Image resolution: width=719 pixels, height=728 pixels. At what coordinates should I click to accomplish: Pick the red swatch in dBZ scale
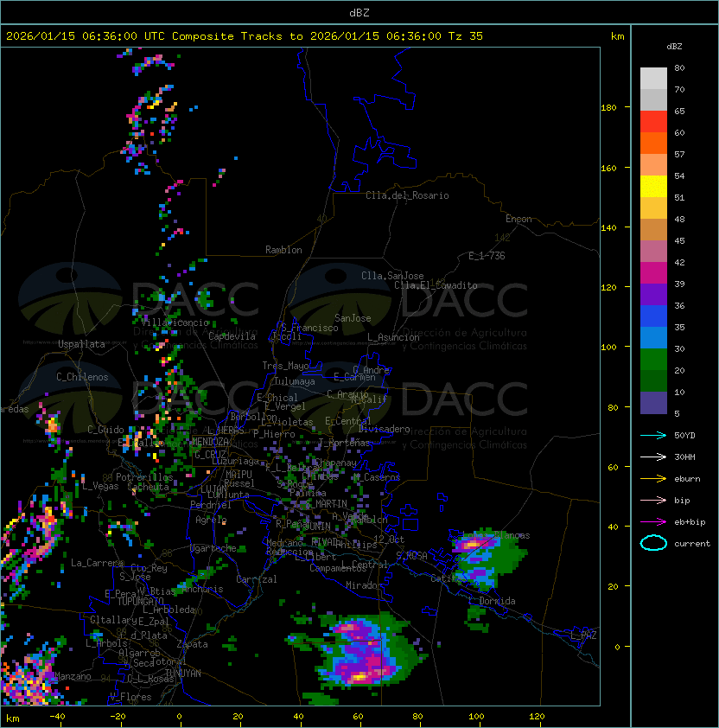653,122
